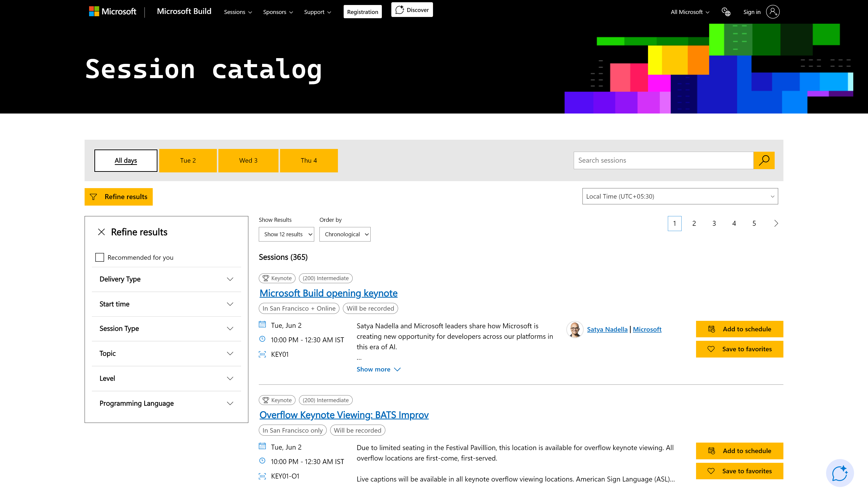Select the Tue 2 tab

188,160
